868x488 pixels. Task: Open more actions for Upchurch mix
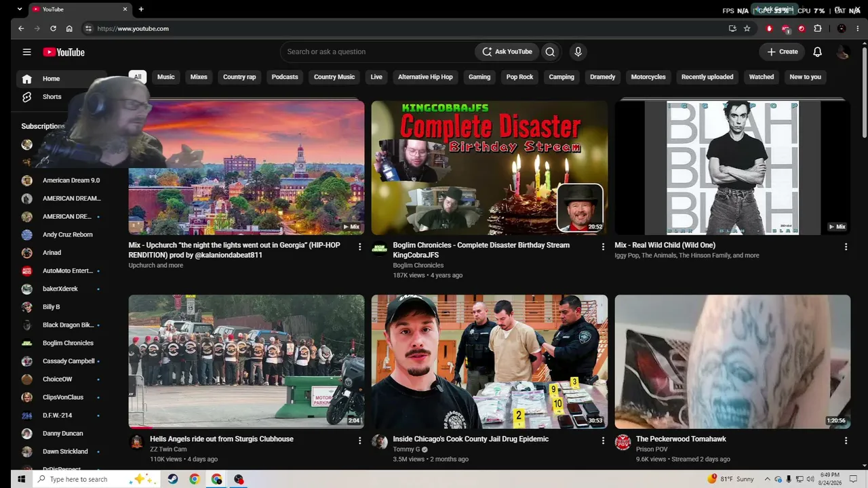tap(359, 247)
